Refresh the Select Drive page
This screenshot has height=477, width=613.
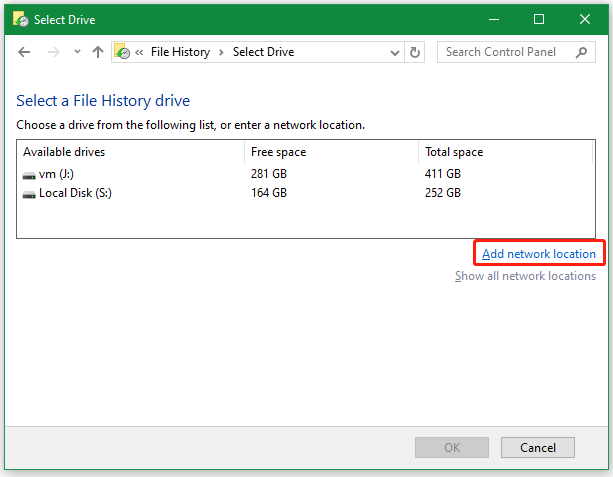coord(416,52)
